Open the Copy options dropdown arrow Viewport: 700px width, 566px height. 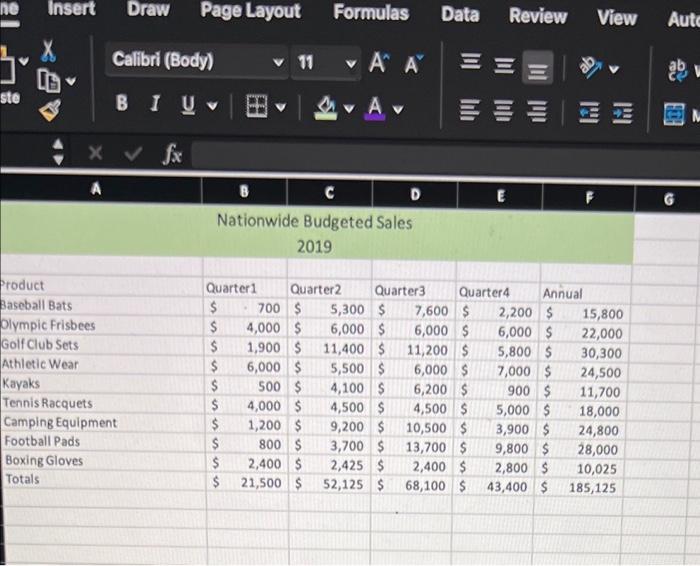coord(71,81)
